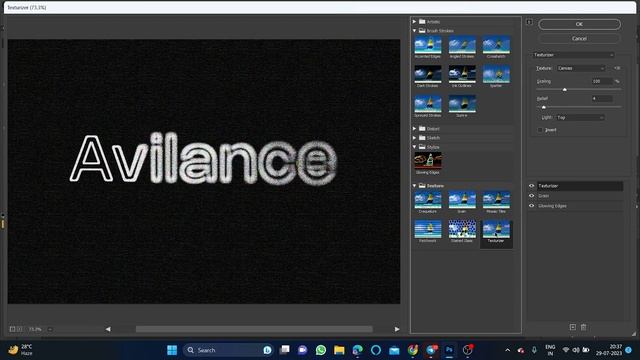Screen dimensions: 640x360
Task: Select the Sumi-e filter thumbnail
Action: 462,104
